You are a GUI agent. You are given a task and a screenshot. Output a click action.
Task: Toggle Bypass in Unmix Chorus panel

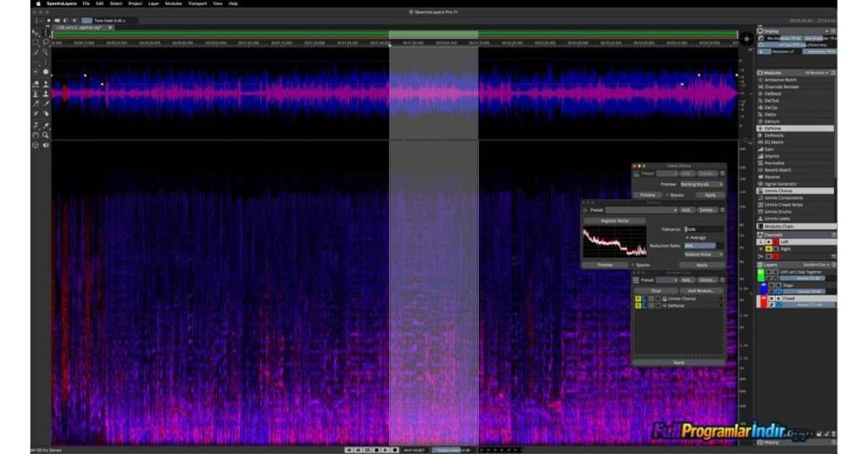click(x=666, y=195)
